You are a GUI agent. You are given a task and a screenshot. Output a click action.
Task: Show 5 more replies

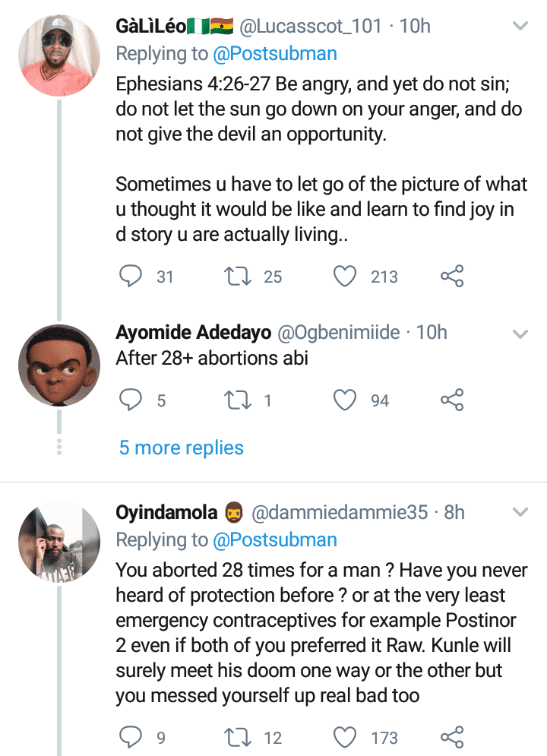pos(181,448)
